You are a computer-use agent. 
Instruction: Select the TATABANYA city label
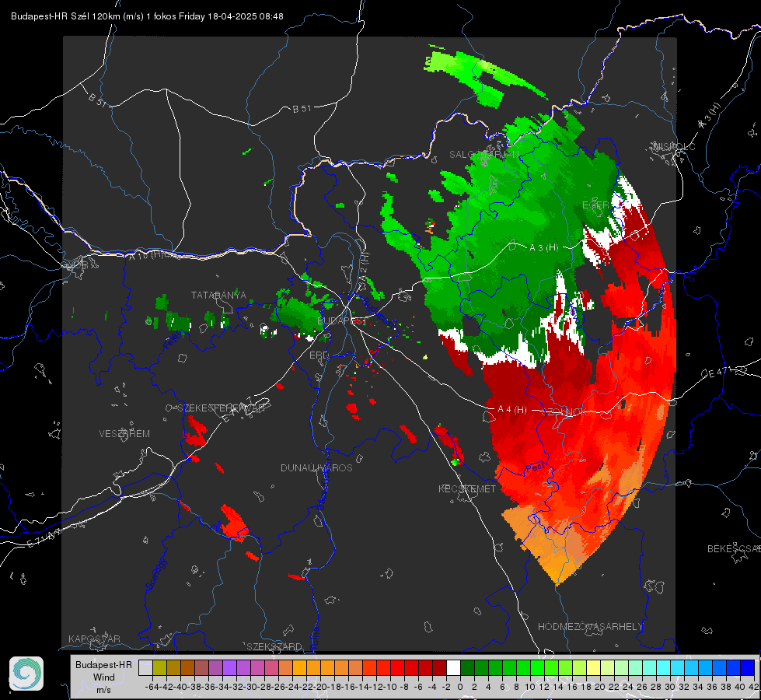tap(218, 295)
